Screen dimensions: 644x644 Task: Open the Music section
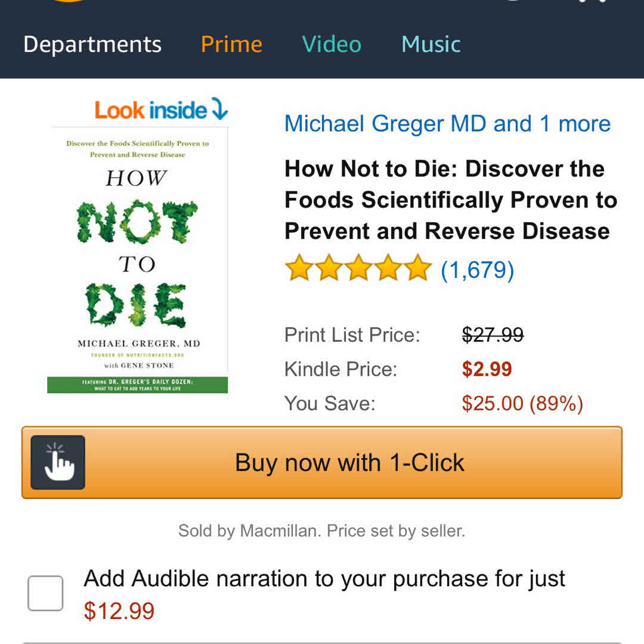click(x=431, y=45)
